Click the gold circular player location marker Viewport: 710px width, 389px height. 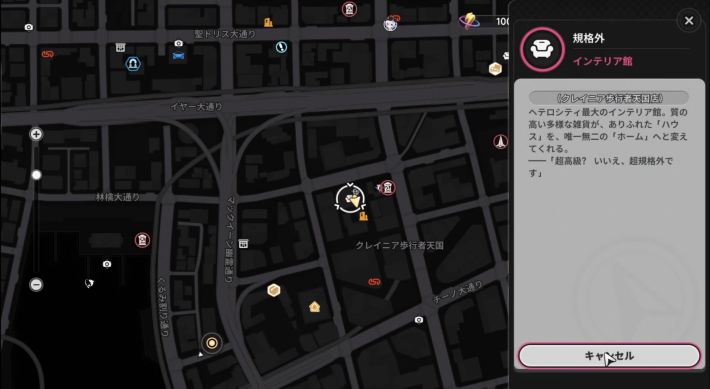point(211,343)
